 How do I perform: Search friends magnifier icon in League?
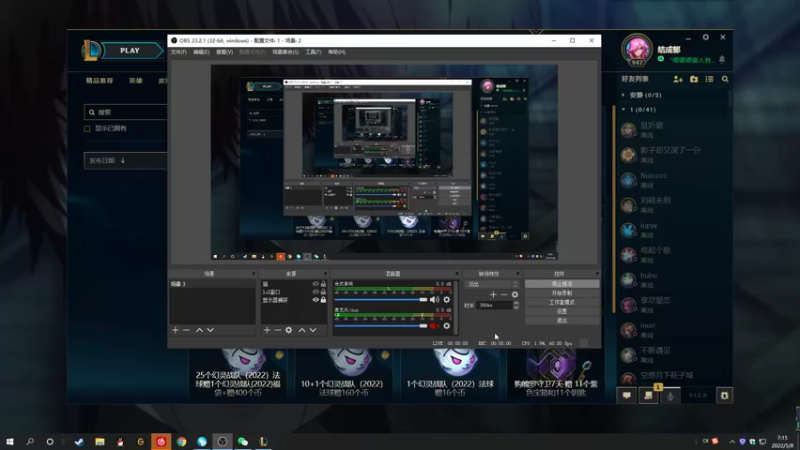click(725, 79)
